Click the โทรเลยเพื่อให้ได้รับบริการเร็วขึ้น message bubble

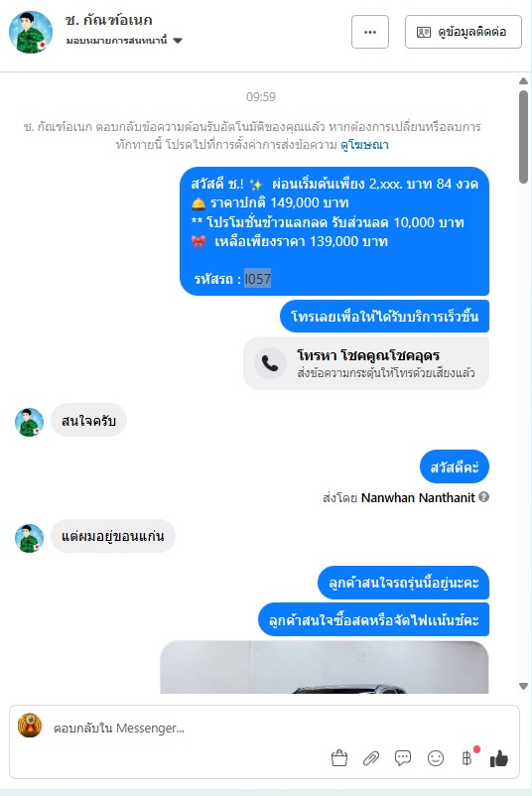pyautogui.click(x=384, y=317)
